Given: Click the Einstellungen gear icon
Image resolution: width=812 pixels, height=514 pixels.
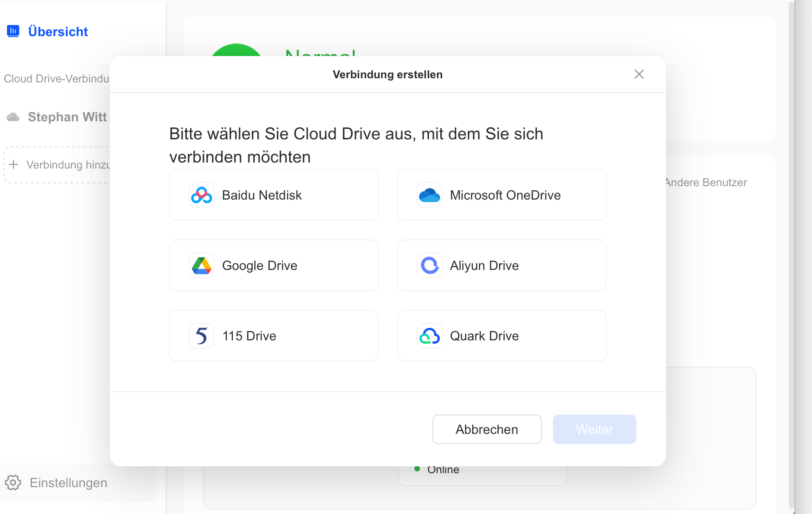Looking at the screenshot, I should (13, 483).
